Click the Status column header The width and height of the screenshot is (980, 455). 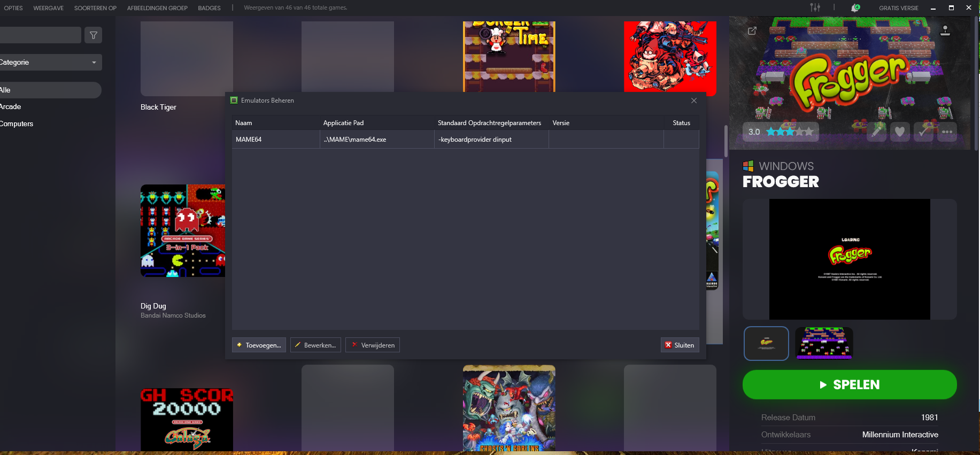[x=681, y=123]
